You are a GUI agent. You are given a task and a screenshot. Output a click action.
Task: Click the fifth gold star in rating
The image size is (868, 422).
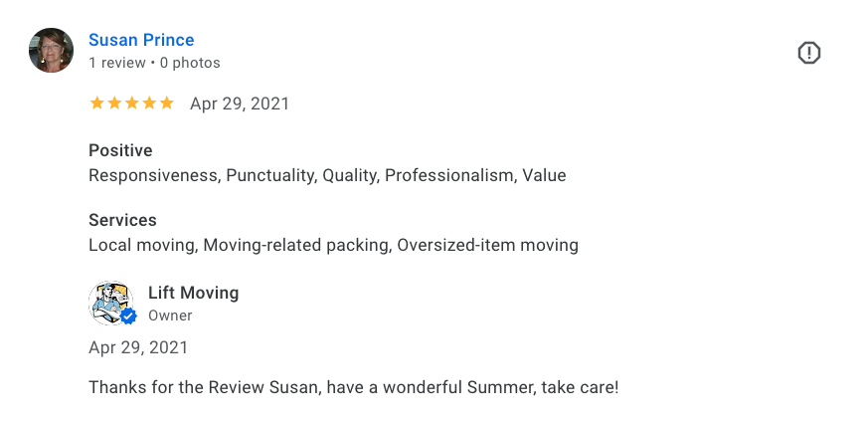pos(167,103)
